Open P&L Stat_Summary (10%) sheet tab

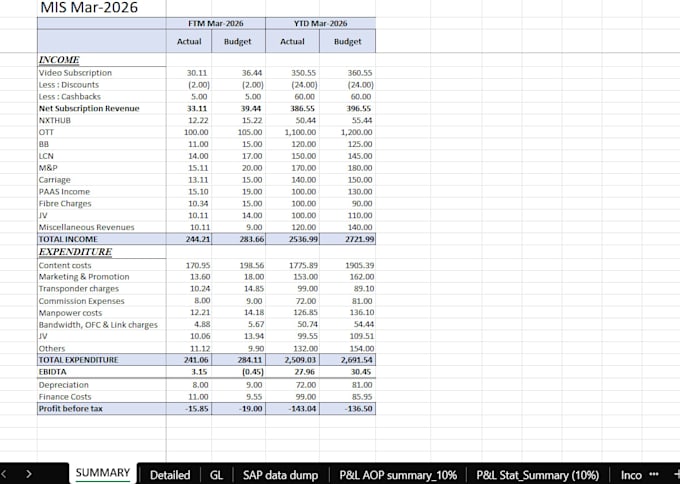538,475
